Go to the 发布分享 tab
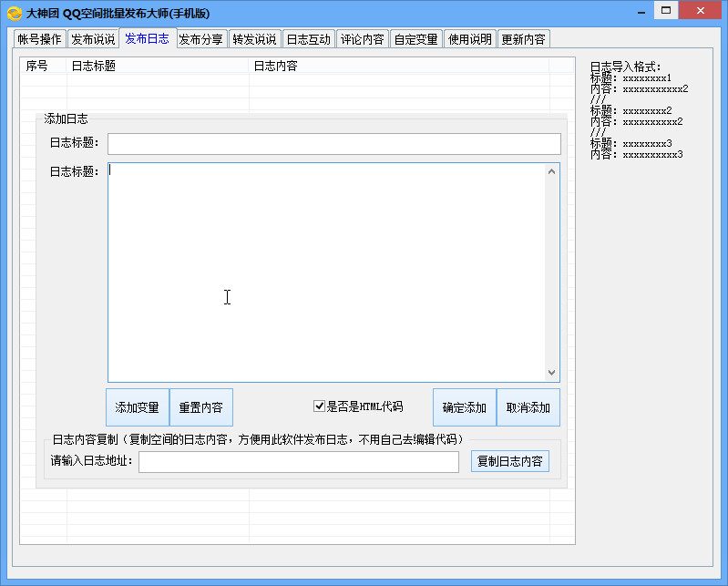This screenshot has width=728, height=586. (201, 39)
